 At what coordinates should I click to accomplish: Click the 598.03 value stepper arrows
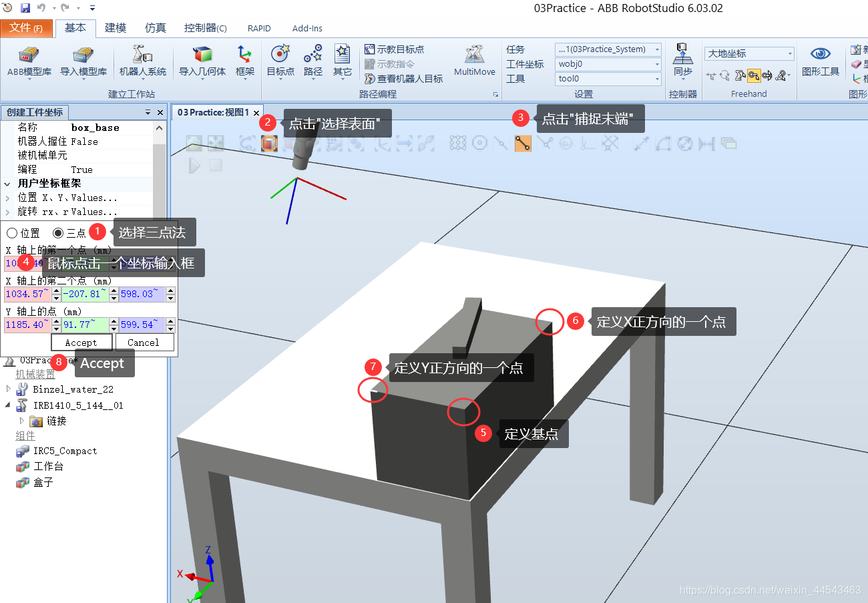(x=171, y=294)
